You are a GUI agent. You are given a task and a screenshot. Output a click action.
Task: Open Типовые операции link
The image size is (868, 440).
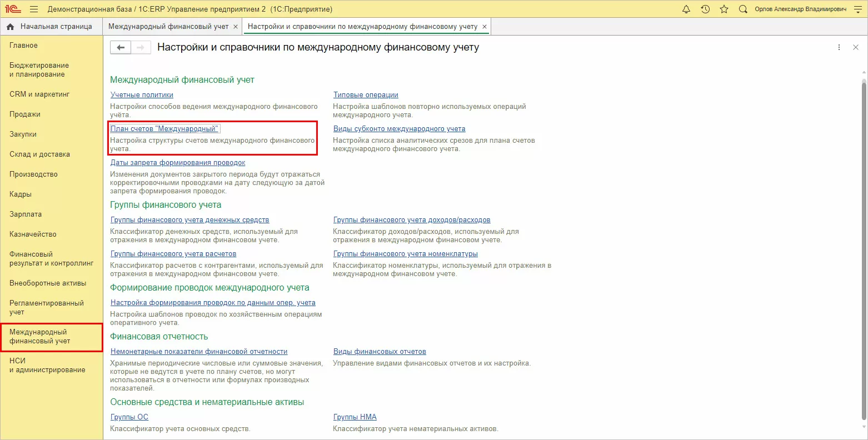pyautogui.click(x=366, y=95)
